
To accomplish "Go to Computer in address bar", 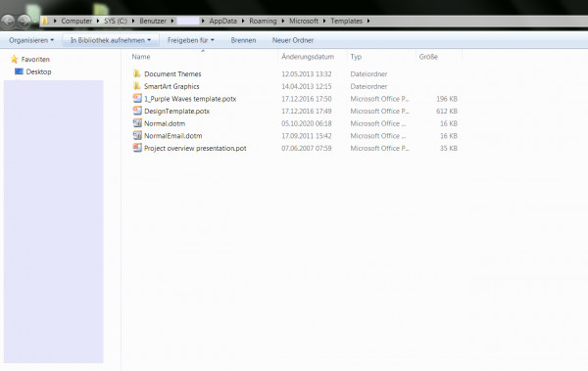I will 76,21.
